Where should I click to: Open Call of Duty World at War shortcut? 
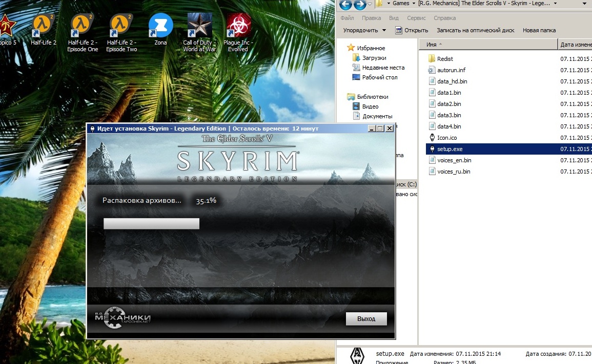click(199, 32)
